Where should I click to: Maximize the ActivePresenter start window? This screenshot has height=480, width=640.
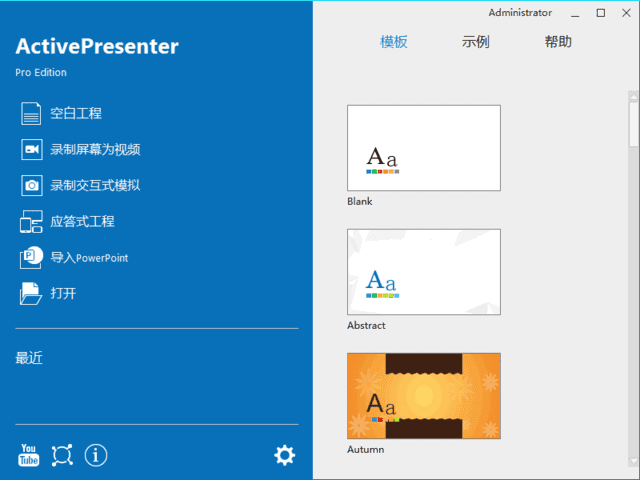click(x=600, y=13)
